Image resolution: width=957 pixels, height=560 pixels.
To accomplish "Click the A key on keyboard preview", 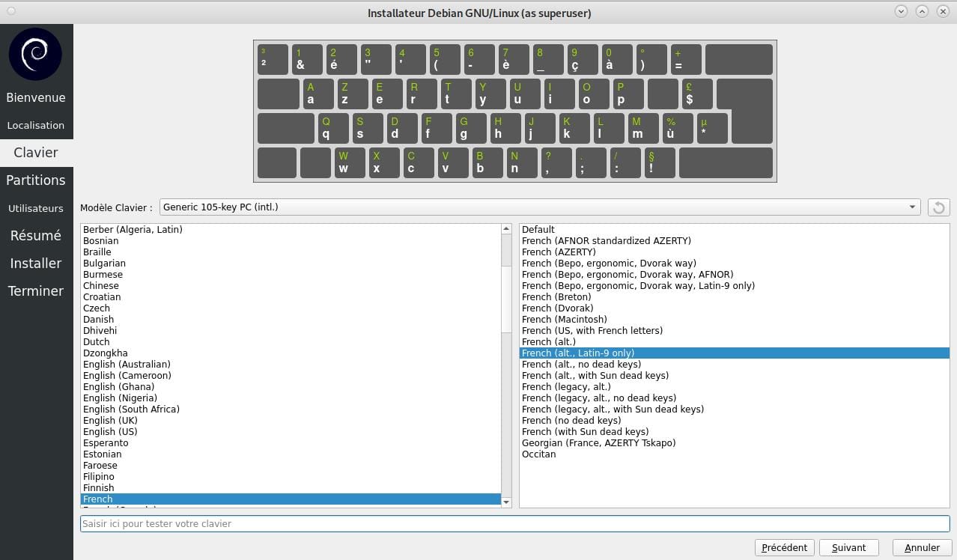I will (318, 94).
